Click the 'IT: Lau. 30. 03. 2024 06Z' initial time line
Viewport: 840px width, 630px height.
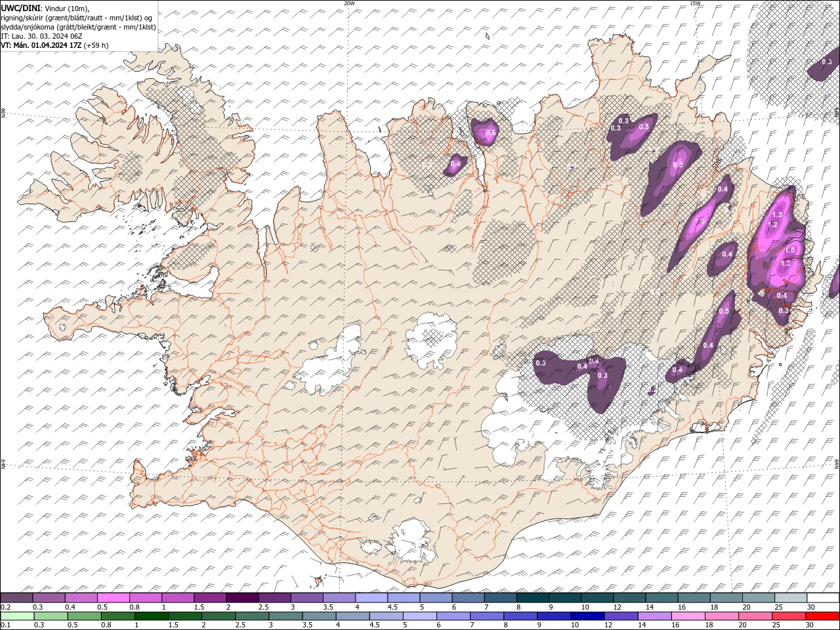pyautogui.click(x=41, y=36)
